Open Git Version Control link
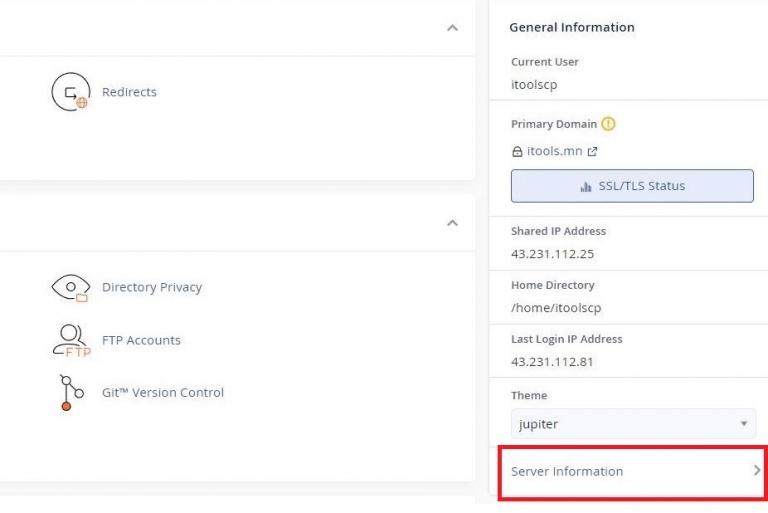 [163, 392]
